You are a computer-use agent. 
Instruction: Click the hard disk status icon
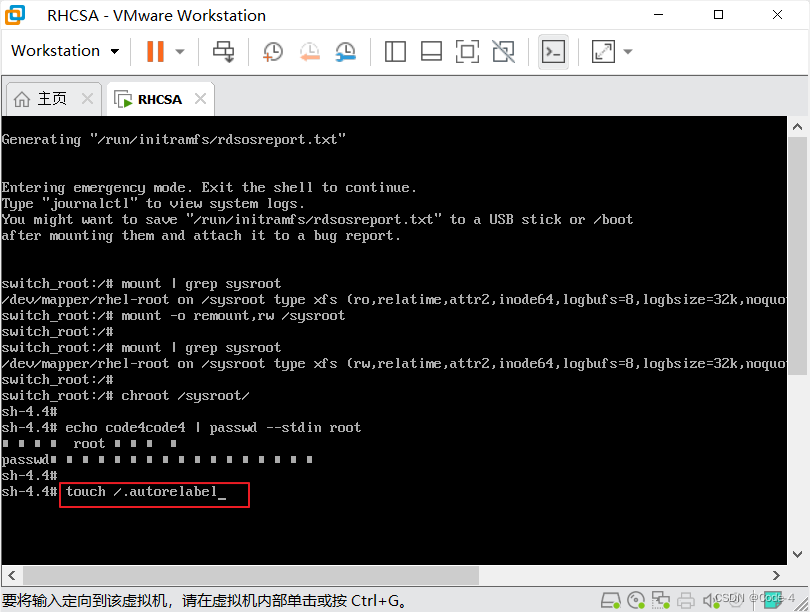coord(611,600)
